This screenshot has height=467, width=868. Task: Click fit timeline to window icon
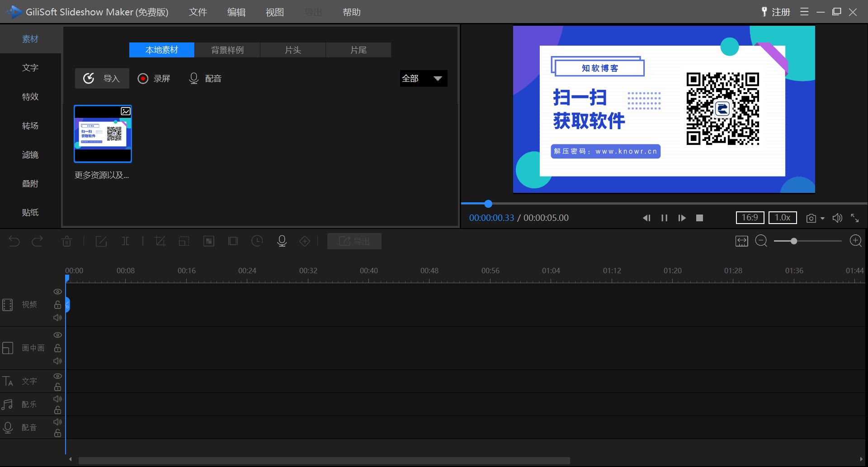(x=741, y=241)
